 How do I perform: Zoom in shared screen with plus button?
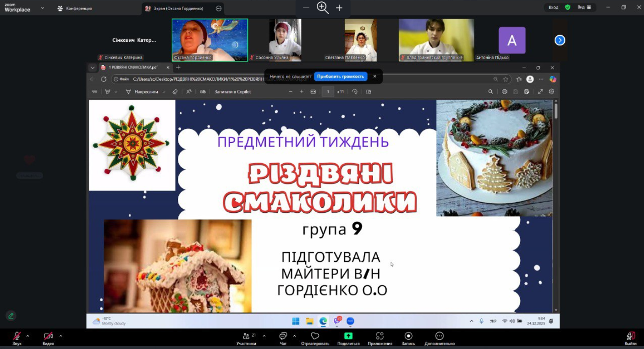(x=339, y=8)
